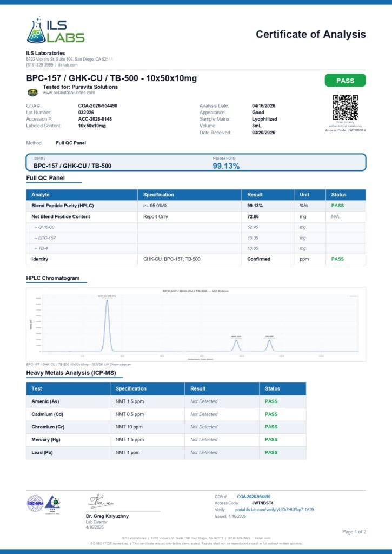This screenshot has height=554, width=392.
Task: Select the Cadmium specification NMT 0.5 ppm
Action: coord(130,414)
